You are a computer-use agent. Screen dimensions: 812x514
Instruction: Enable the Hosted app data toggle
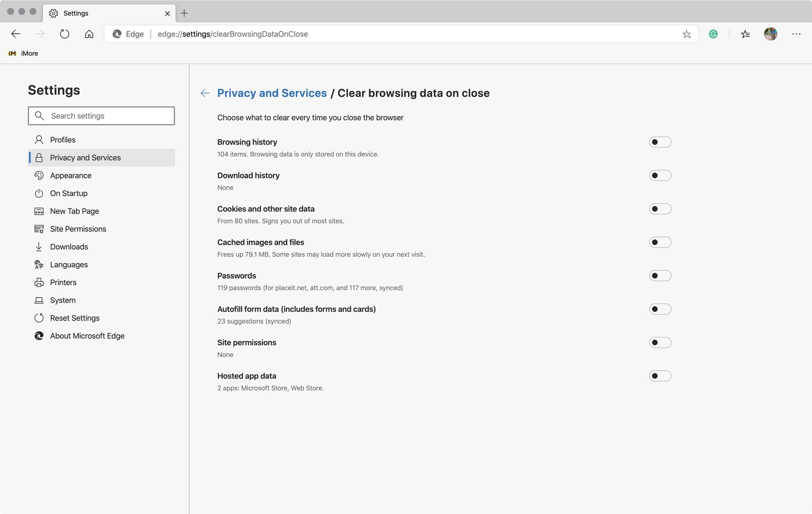(660, 376)
